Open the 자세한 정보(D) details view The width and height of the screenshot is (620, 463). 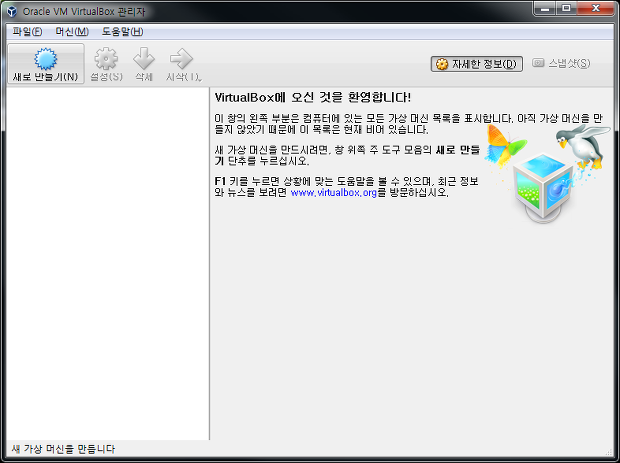pyautogui.click(x=476, y=64)
